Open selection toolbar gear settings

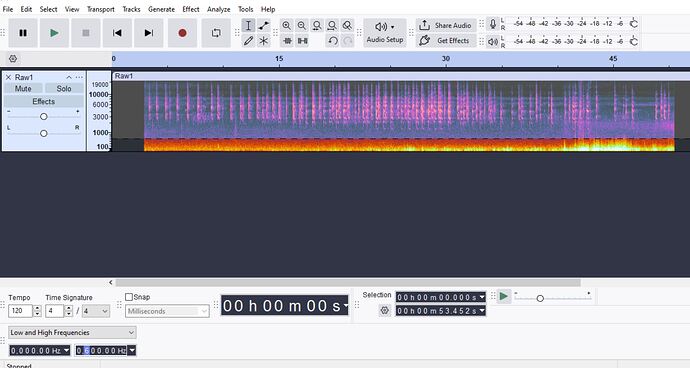point(385,311)
